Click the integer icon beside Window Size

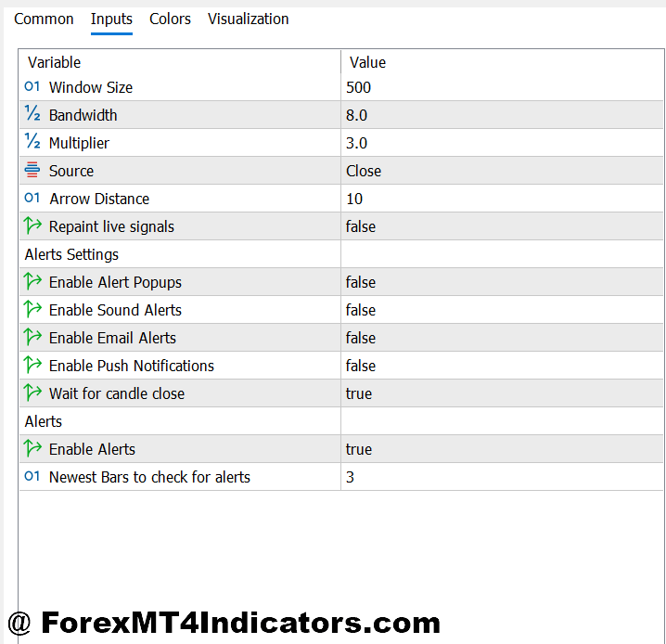tap(32, 87)
